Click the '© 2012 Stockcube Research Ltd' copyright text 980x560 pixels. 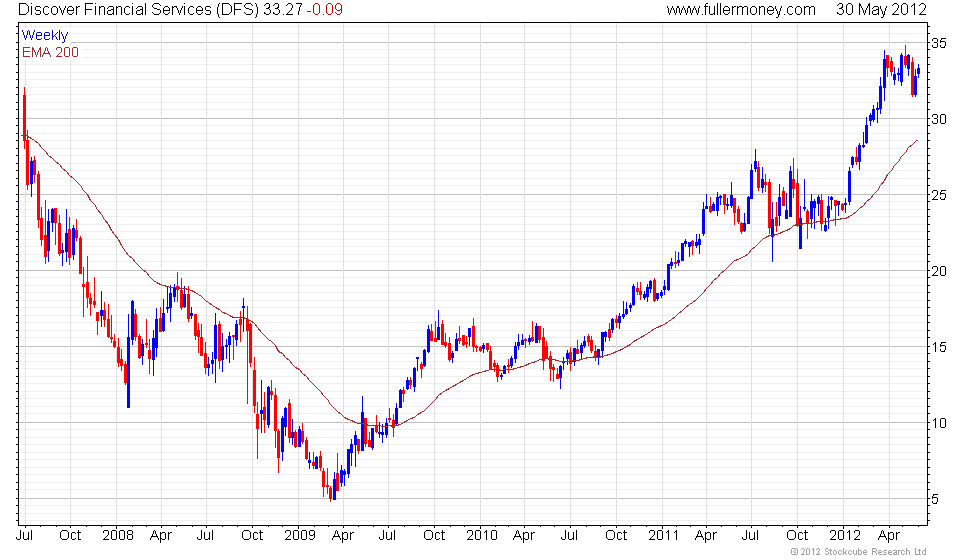[859, 552]
